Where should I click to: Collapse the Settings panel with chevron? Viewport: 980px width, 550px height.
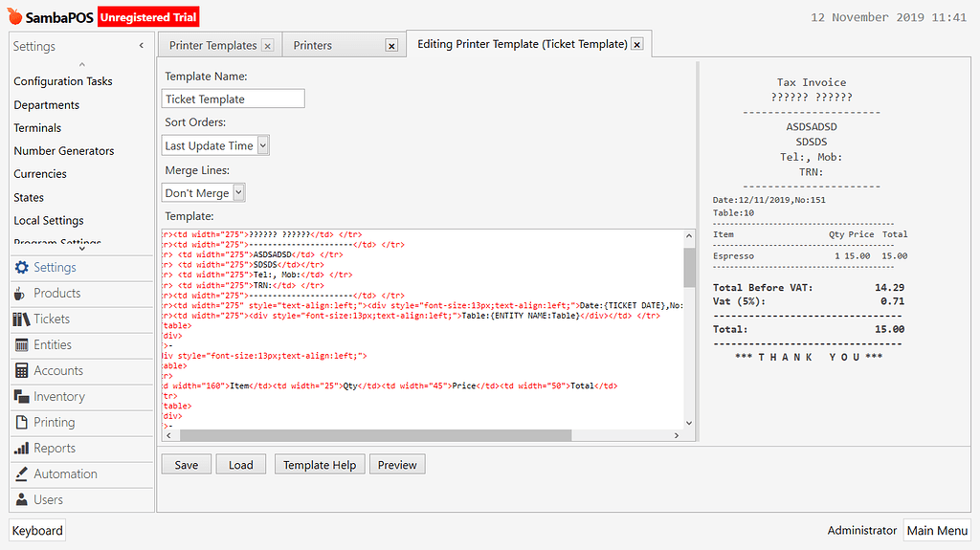pyautogui.click(x=142, y=46)
